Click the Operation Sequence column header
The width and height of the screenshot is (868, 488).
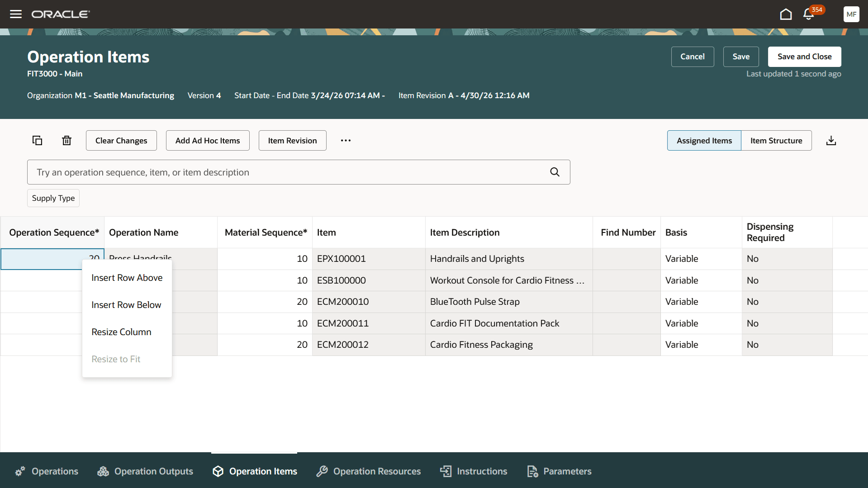[53, 232]
